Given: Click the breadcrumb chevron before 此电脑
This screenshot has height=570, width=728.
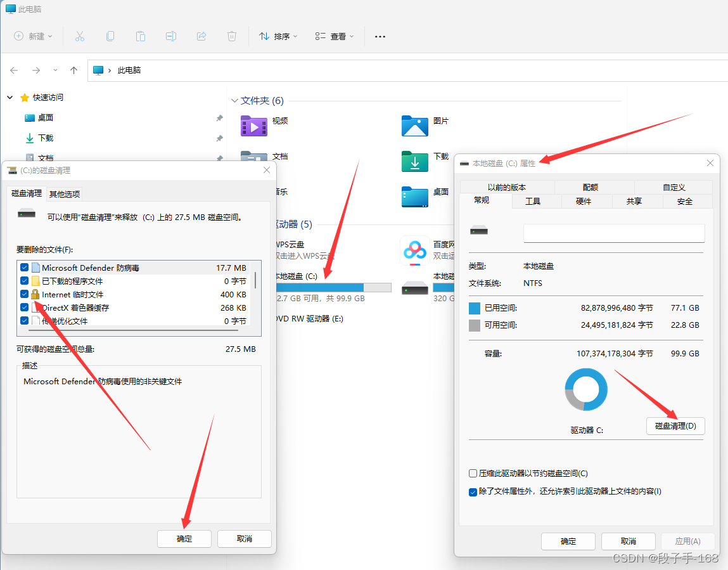Looking at the screenshot, I should click(x=110, y=70).
